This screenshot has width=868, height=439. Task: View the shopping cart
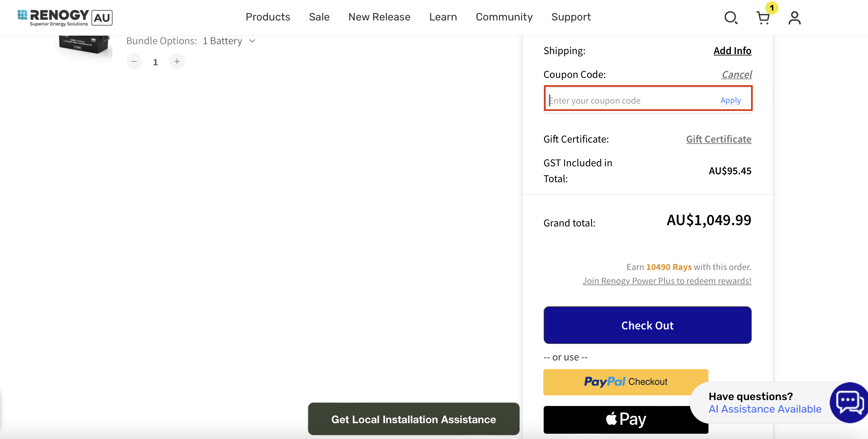[x=763, y=18]
